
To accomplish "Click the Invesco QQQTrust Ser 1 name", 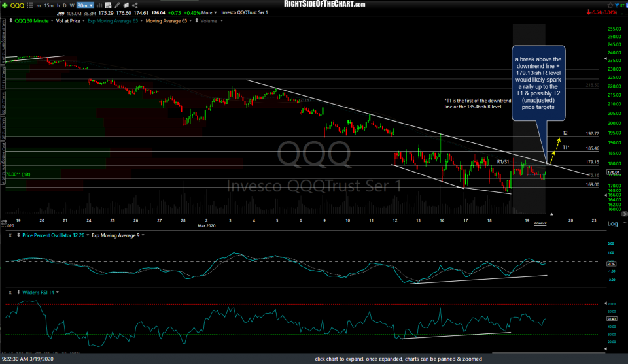I will click(244, 13).
